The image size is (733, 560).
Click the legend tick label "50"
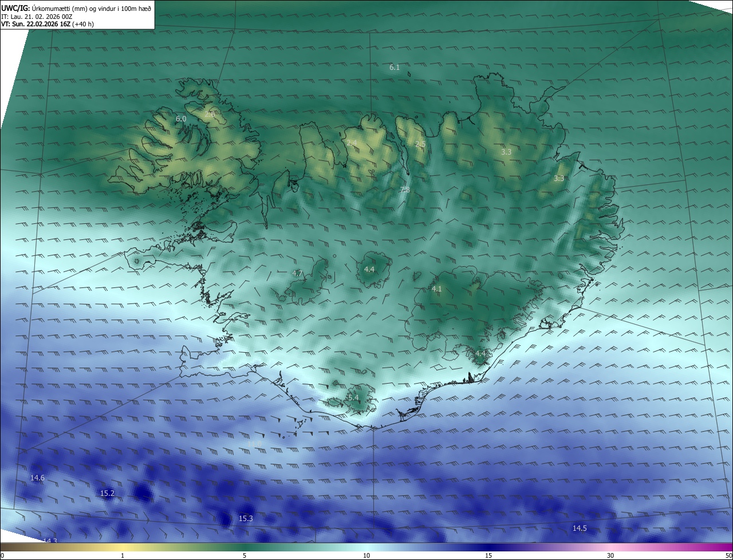(x=728, y=556)
